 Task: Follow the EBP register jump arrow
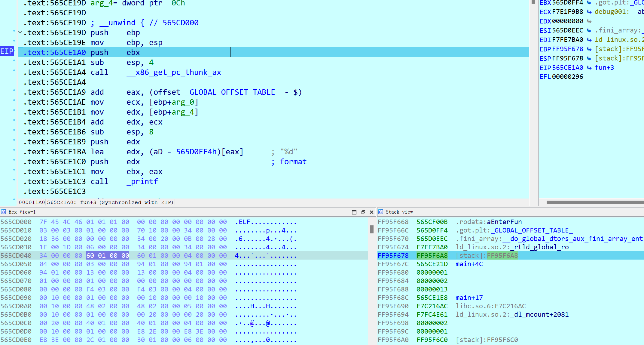(589, 49)
